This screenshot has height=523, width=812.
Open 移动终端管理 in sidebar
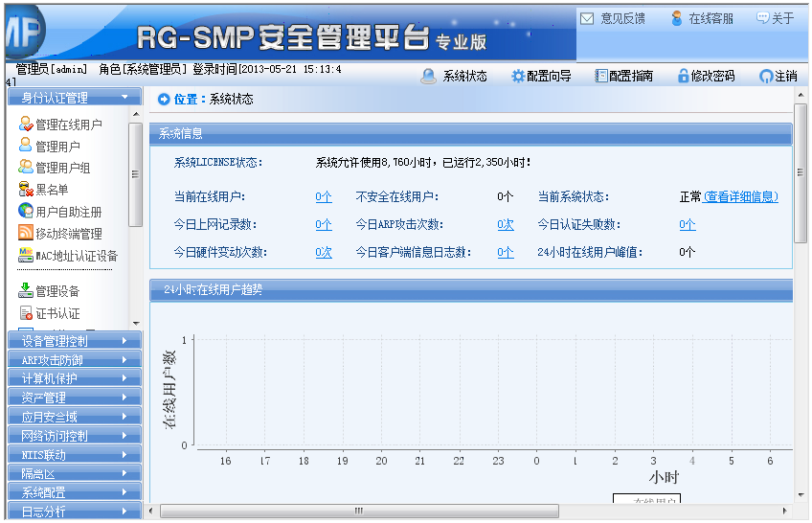point(68,234)
